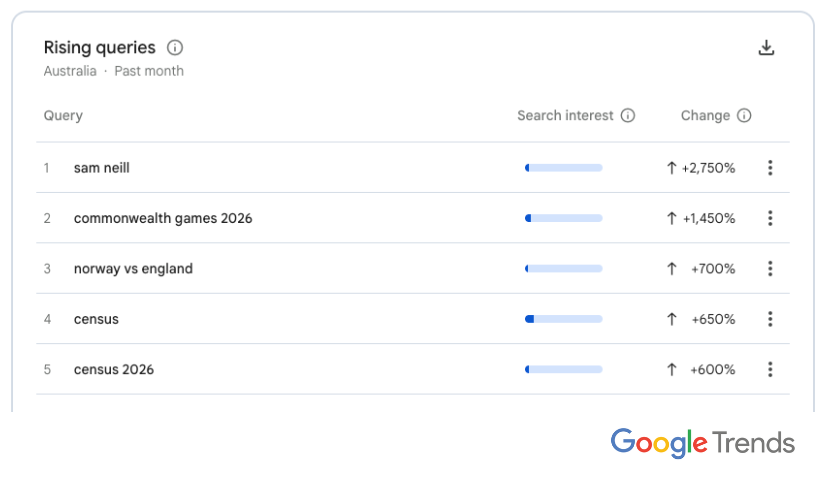Click the Change column header

pyautogui.click(x=705, y=115)
